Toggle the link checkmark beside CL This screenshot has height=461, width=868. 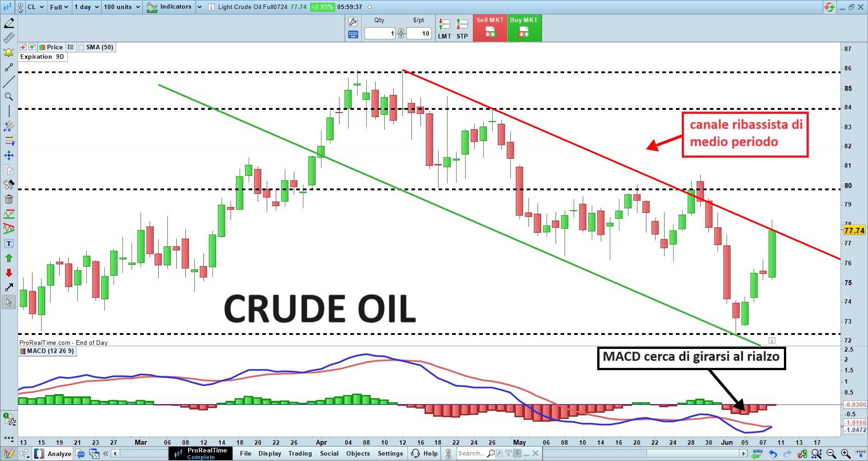coord(20,7)
